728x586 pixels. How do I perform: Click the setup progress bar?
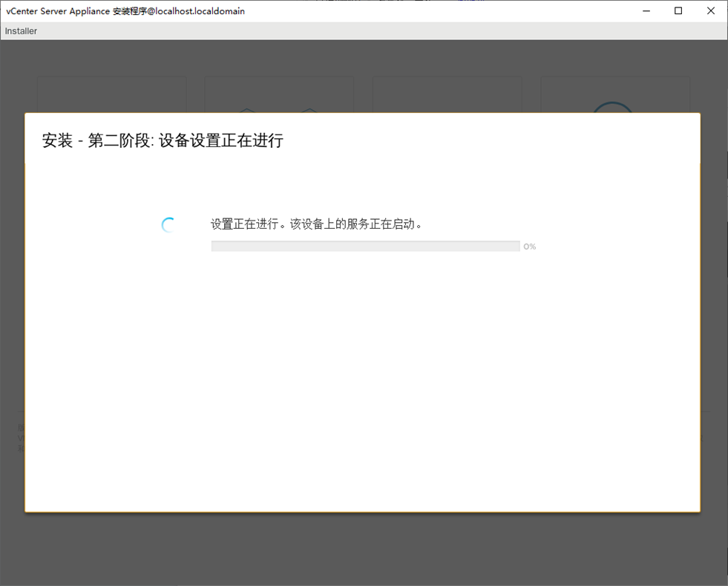pyautogui.click(x=365, y=247)
